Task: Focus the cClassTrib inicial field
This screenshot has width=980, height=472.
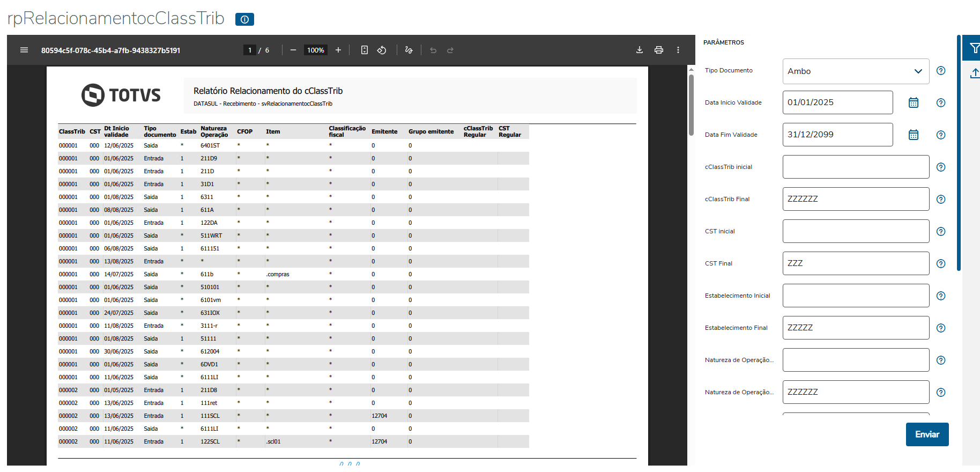Action: click(x=856, y=167)
